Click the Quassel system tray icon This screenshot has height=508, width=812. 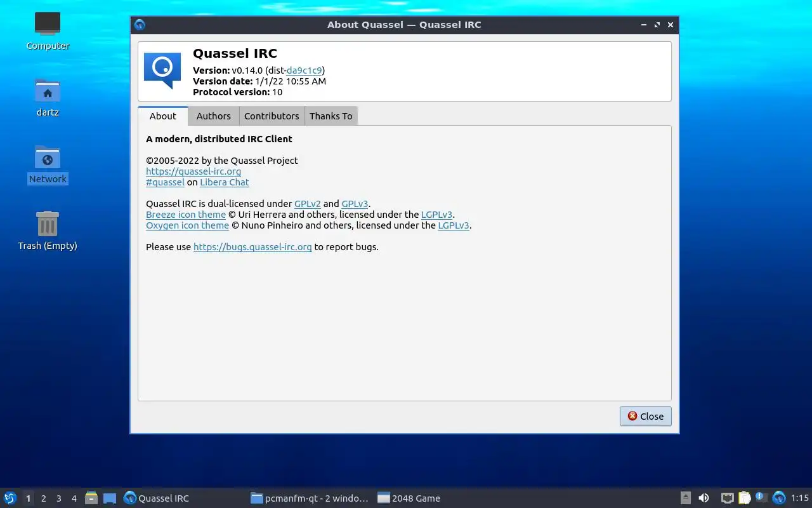779,498
